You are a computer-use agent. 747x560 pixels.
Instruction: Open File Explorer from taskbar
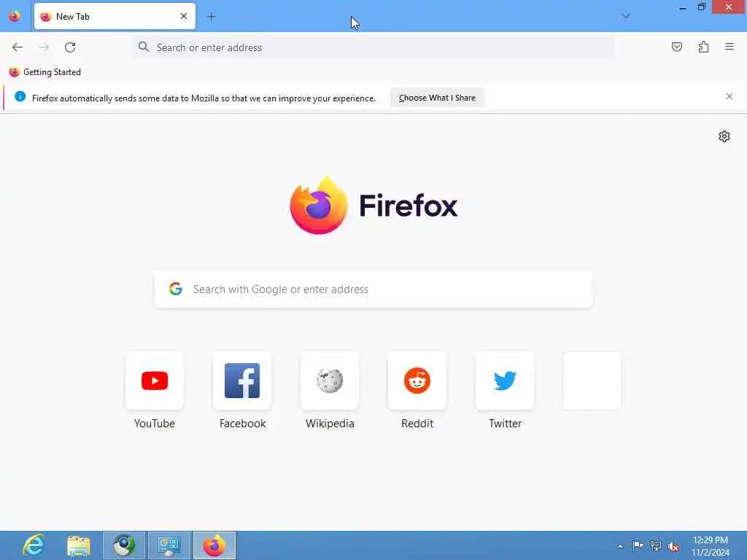(79, 545)
